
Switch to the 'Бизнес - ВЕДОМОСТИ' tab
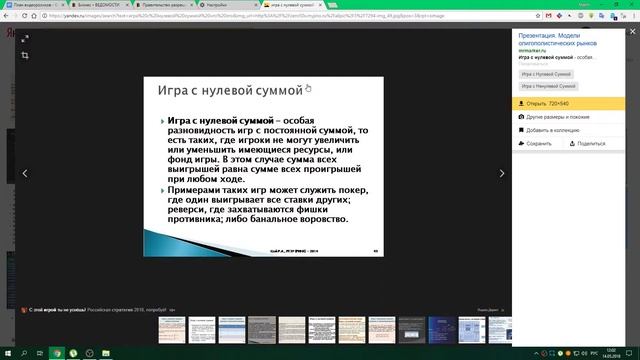point(100,5)
